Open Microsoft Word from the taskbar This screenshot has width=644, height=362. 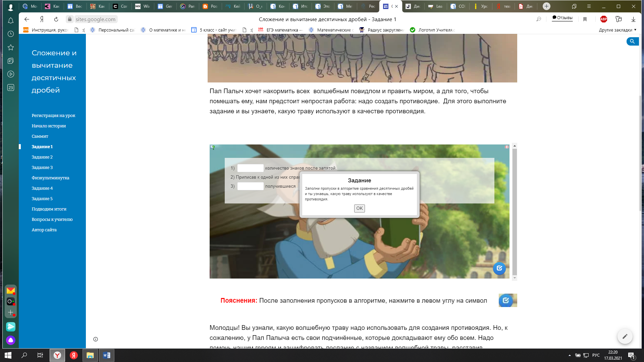tap(107, 355)
